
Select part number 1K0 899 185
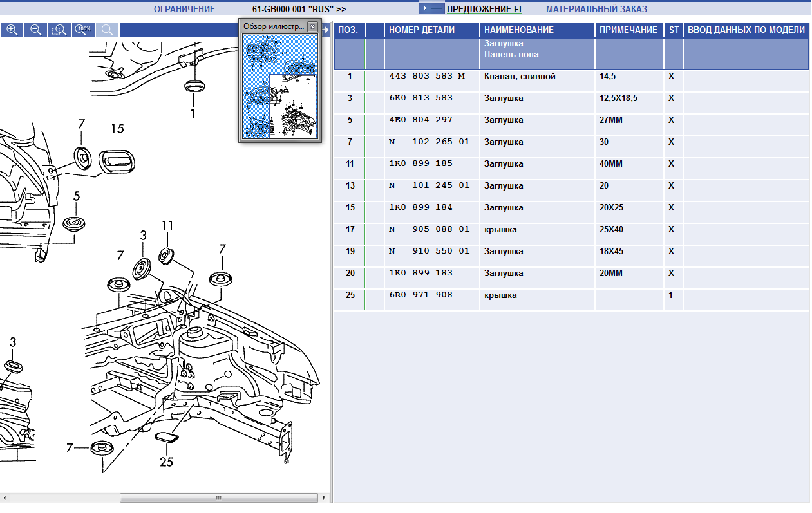pyautogui.click(x=421, y=163)
